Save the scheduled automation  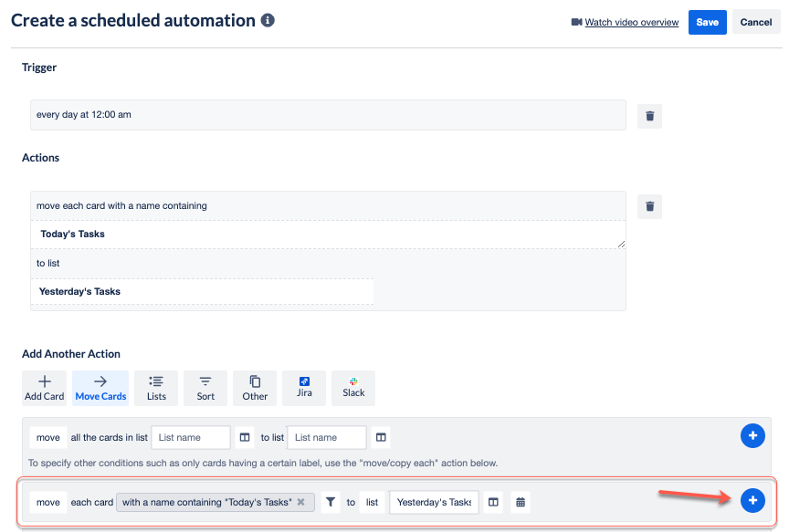pyautogui.click(x=707, y=22)
